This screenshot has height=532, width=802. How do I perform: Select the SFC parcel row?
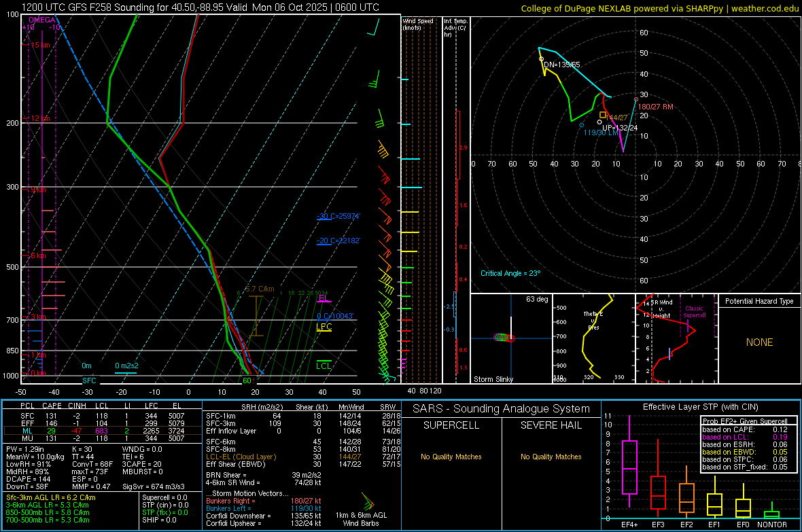[x=101, y=416]
